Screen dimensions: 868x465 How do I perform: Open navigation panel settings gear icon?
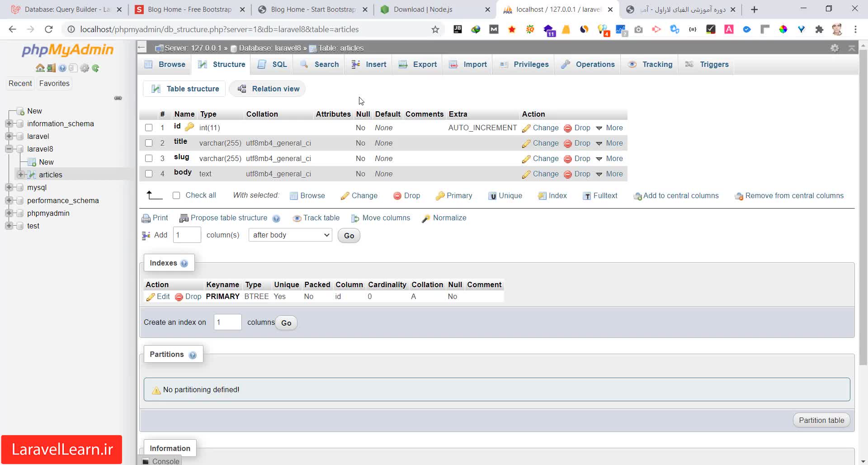(85, 68)
